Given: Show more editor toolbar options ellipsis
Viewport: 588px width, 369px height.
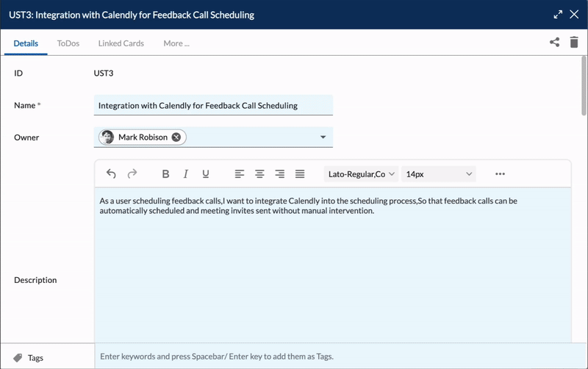Looking at the screenshot, I should coord(501,174).
